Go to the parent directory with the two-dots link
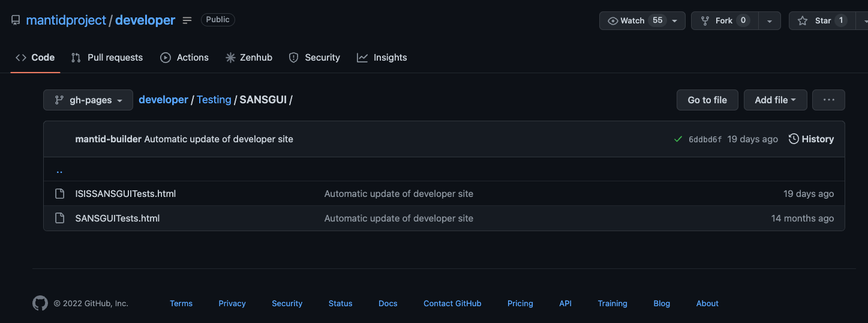This screenshot has height=323, width=868. [x=59, y=171]
